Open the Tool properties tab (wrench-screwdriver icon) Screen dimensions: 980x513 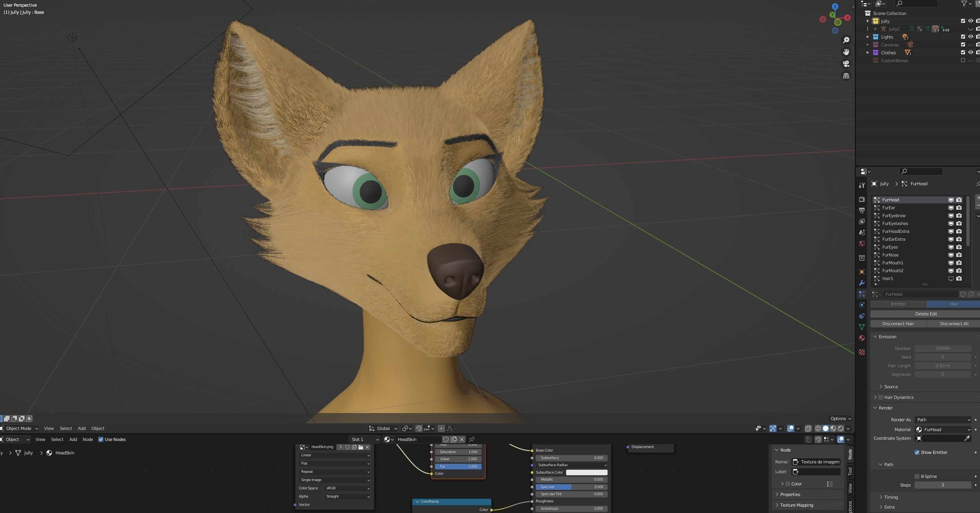[x=862, y=185]
